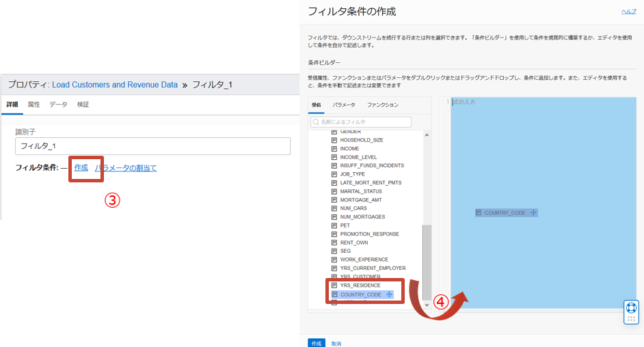644x347 pixels.
Task: Click the SEG attribute icon
Action: [x=334, y=251]
